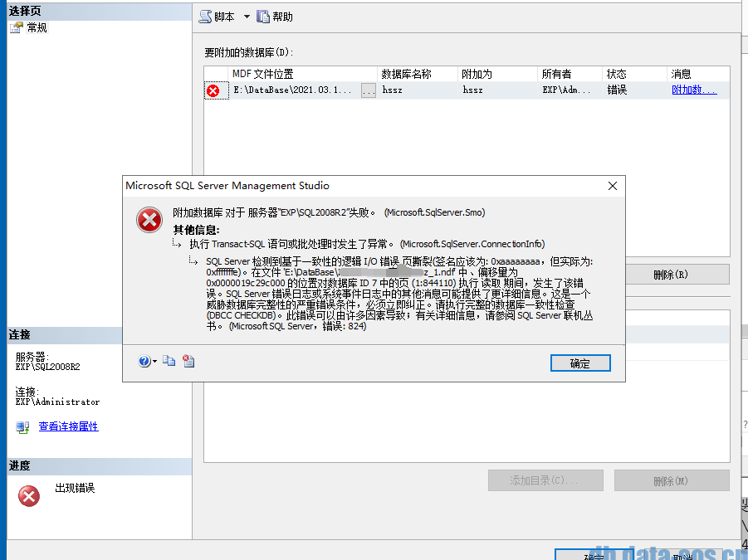Click the progress error icon under 进度
The image size is (748, 560).
coord(29,496)
